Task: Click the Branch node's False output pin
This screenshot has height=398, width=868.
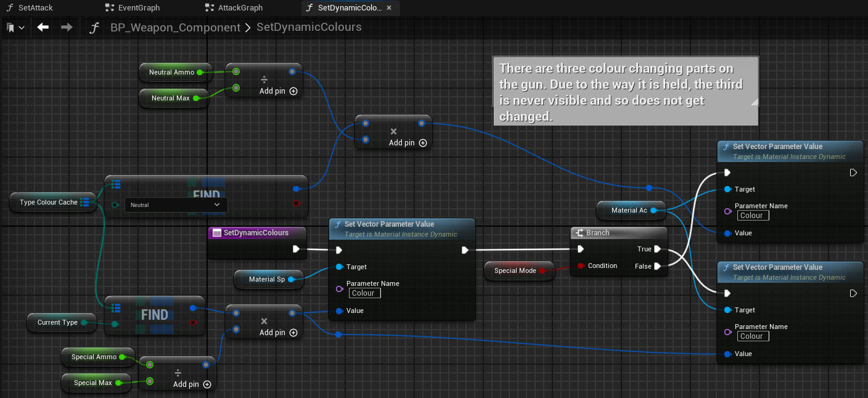Action: pyautogui.click(x=657, y=266)
